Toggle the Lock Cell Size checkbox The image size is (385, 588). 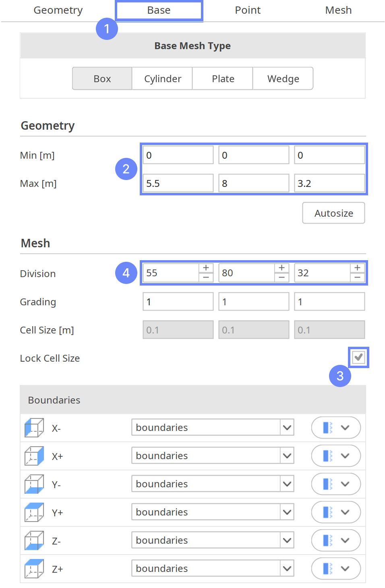[358, 357]
